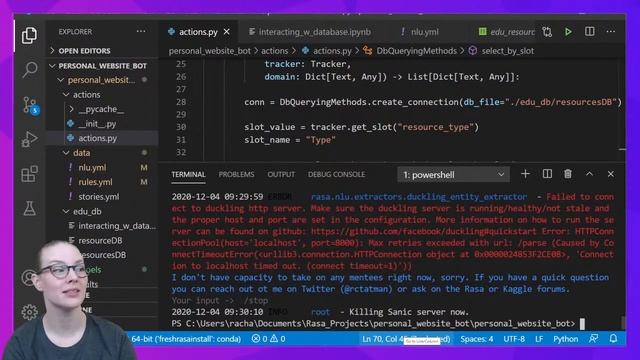
Task: Open the powershell terminal selector dropdown
Action: tap(453, 175)
